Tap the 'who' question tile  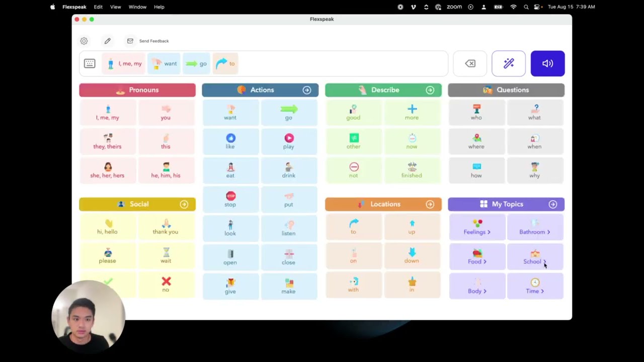pos(476,113)
